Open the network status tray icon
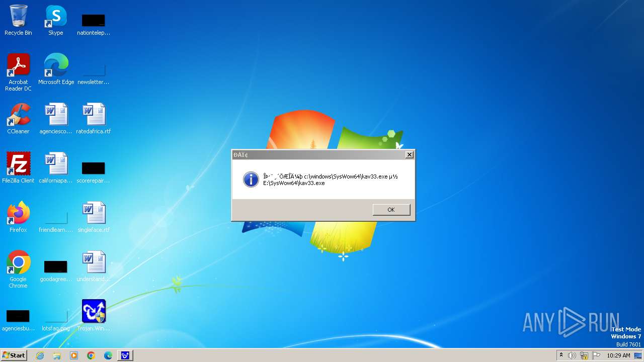Image resolution: width=644 pixels, height=362 pixels. 584,355
